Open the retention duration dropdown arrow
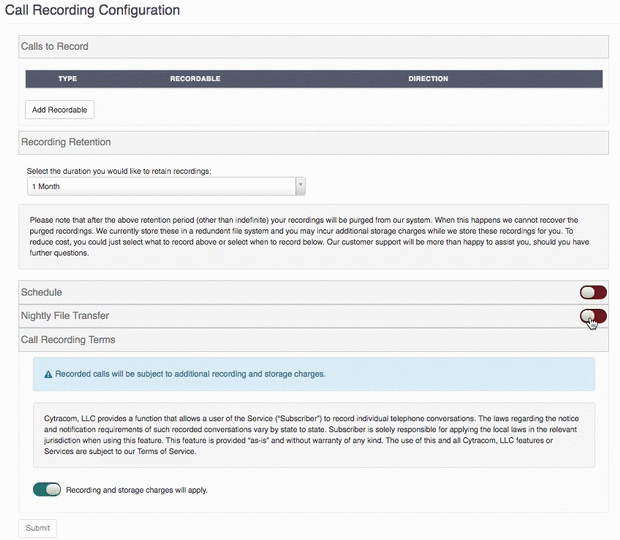The image size is (620, 540). coord(301,186)
